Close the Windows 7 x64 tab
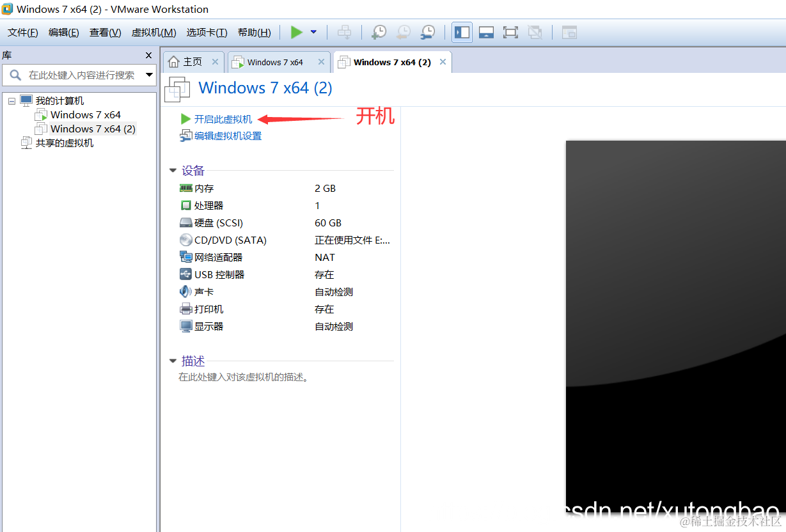The image size is (786, 532). point(321,62)
